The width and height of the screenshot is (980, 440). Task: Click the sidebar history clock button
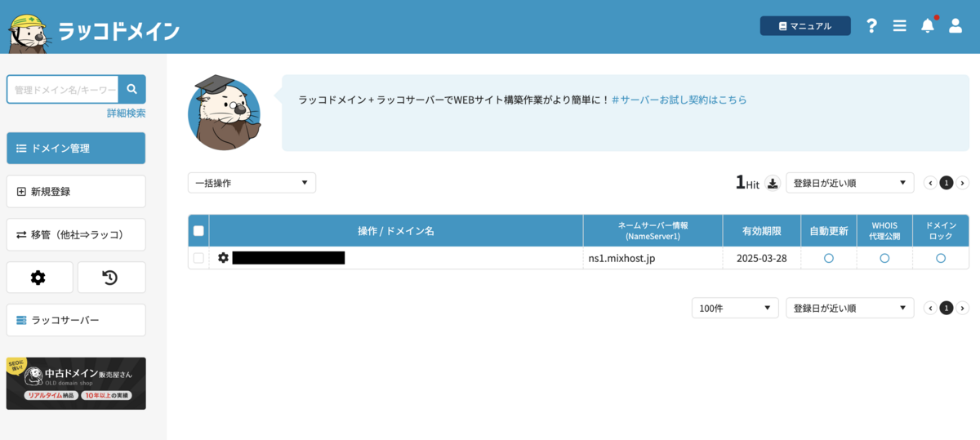click(x=111, y=278)
